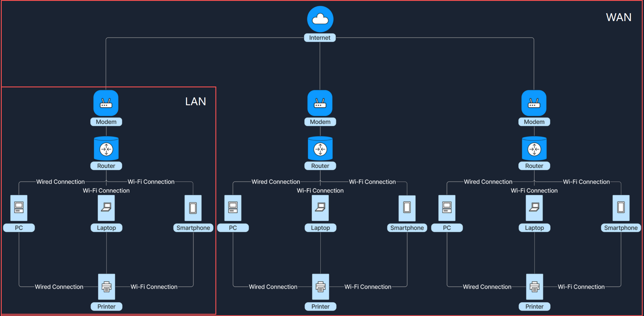
Task: Click the Printer icon in the center network
Action: 320,287
